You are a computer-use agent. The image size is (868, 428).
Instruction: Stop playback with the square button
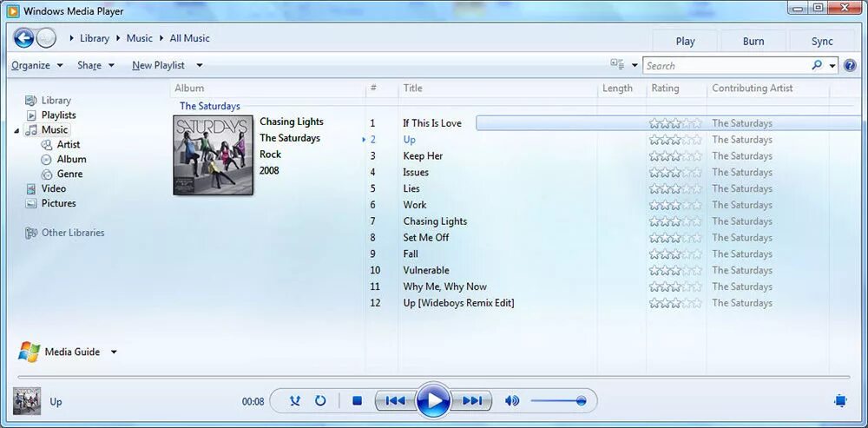357,400
